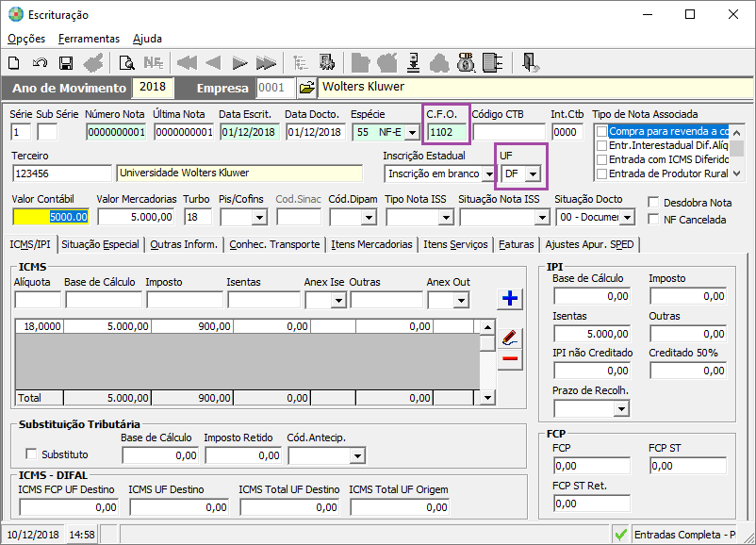Switch to Itens Mercadorias tab
The width and height of the screenshot is (756, 545).
click(371, 244)
